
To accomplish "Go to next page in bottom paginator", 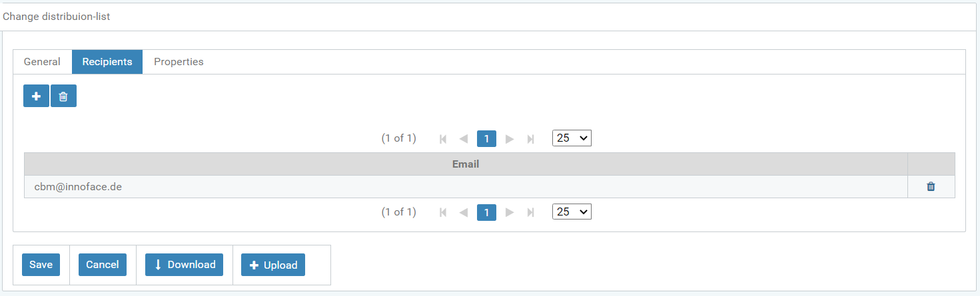I will coord(510,213).
